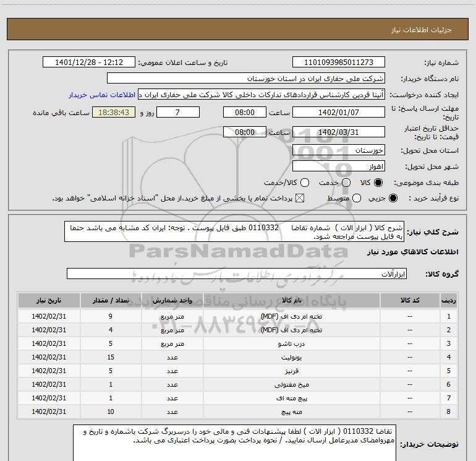This screenshot has width=476, height=461.
Task: Click the buyer notes text area
Action: [235, 443]
